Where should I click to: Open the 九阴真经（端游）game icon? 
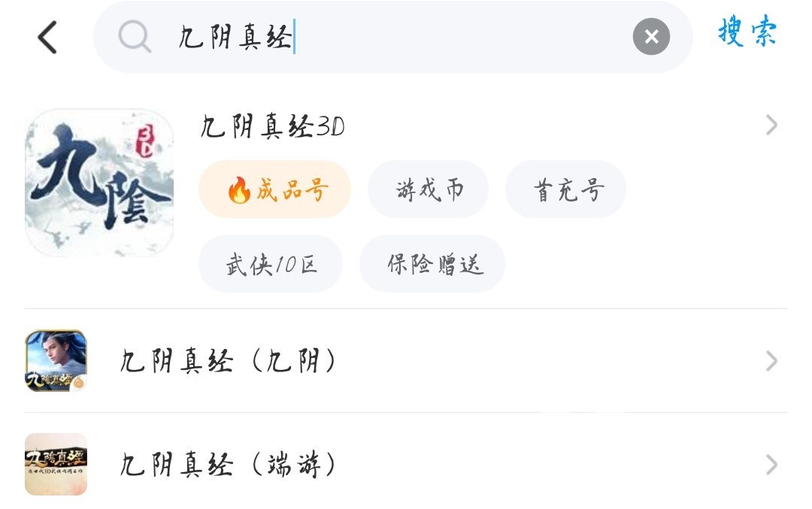click(x=56, y=464)
